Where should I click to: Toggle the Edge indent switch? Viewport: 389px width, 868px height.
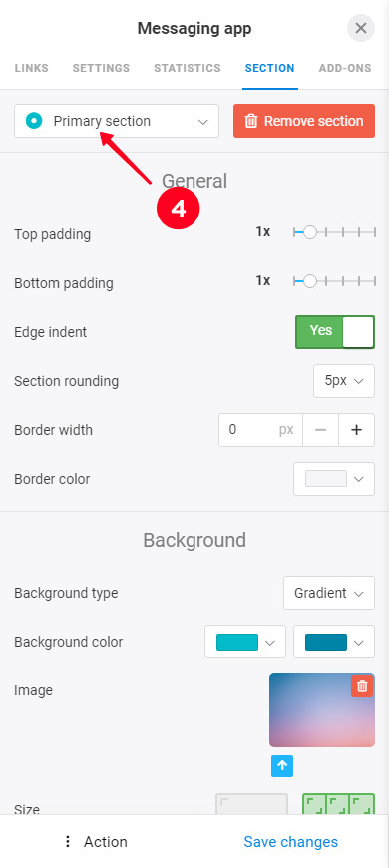[335, 332]
